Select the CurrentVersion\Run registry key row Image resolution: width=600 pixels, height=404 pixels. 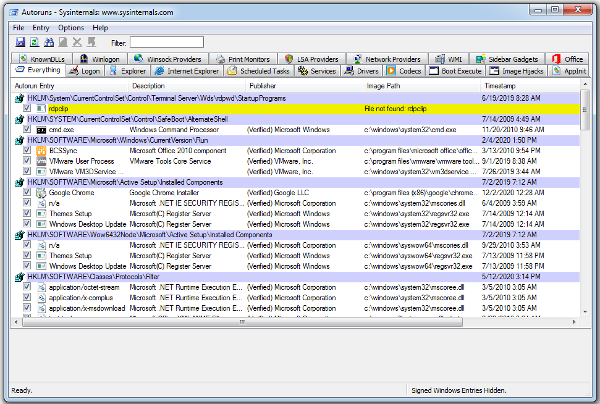point(150,140)
